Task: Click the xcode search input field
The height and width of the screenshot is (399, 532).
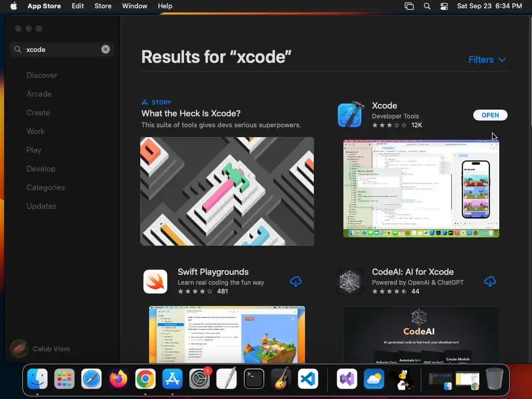Action: 61,49
